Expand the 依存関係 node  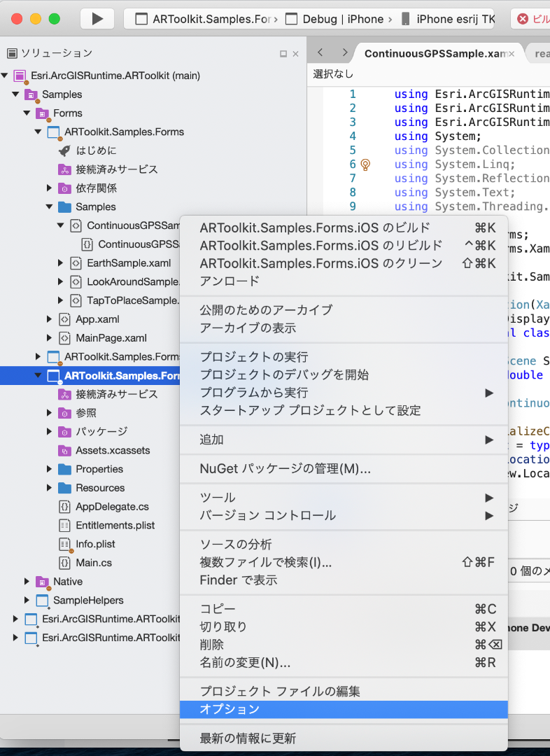(49, 188)
